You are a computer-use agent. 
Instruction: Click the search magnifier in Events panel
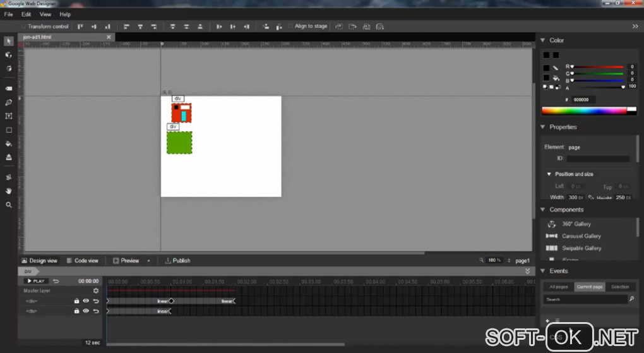click(631, 299)
